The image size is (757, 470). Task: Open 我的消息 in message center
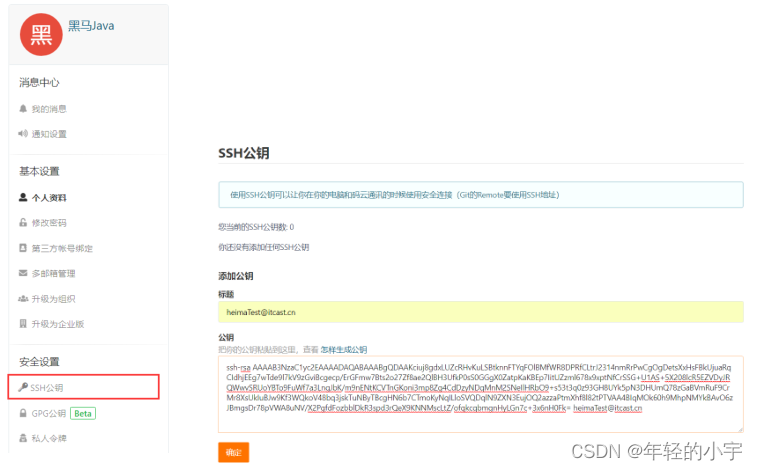[x=49, y=109]
